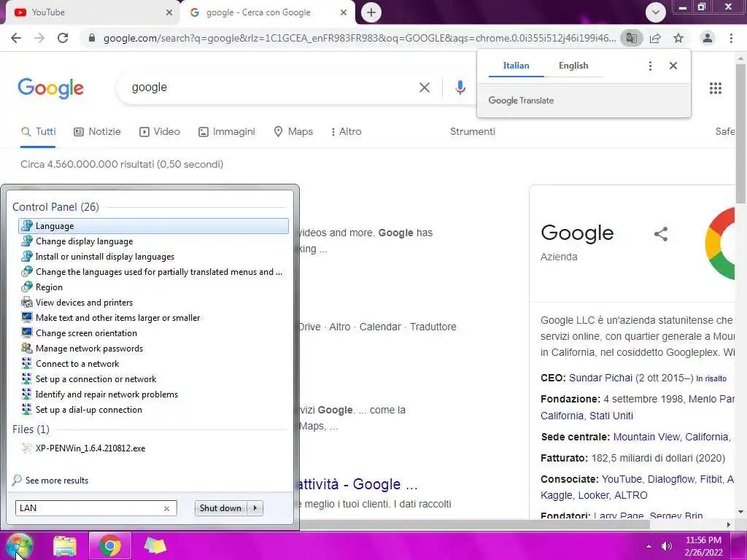Start voice search with the microphone icon
Image resolution: width=747 pixels, height=560 pixels.
pos(460,87)
